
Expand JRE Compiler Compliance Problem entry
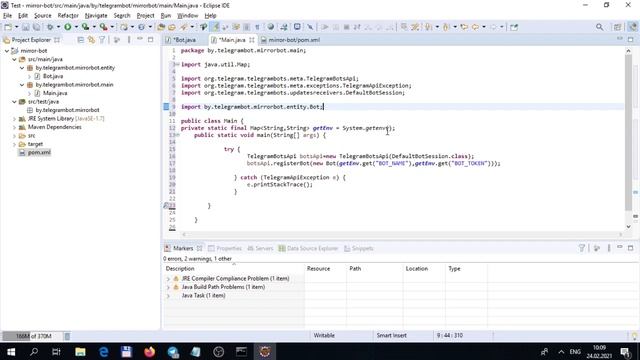[x=168, y=279]
